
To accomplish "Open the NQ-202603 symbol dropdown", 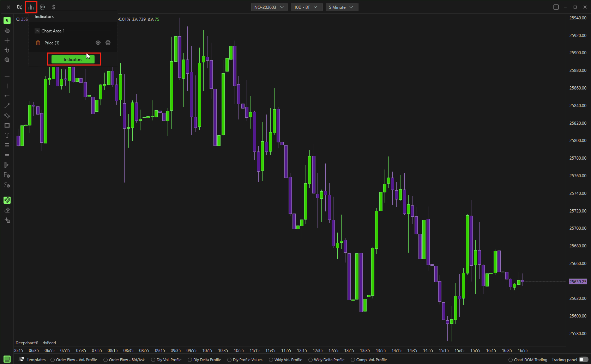I will pyautogui.click(x=269, y=7).
